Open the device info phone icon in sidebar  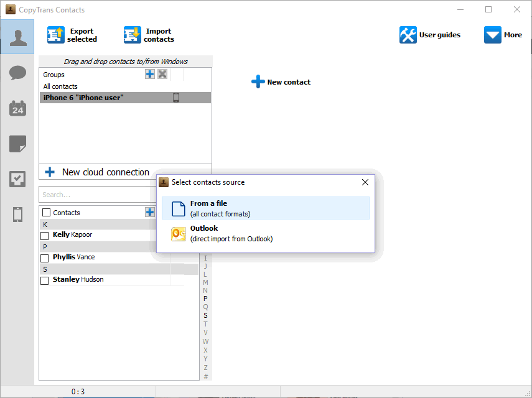click(x=17, y=215)
